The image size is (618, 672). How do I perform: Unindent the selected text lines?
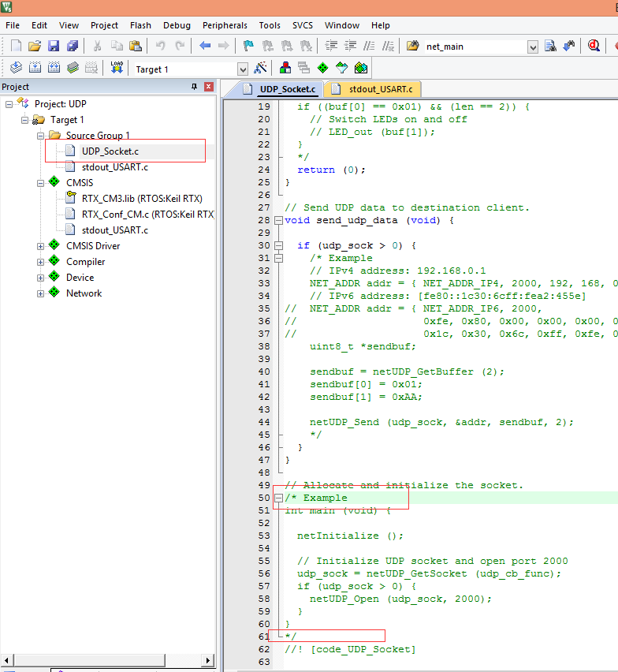(x=350, y=46)
